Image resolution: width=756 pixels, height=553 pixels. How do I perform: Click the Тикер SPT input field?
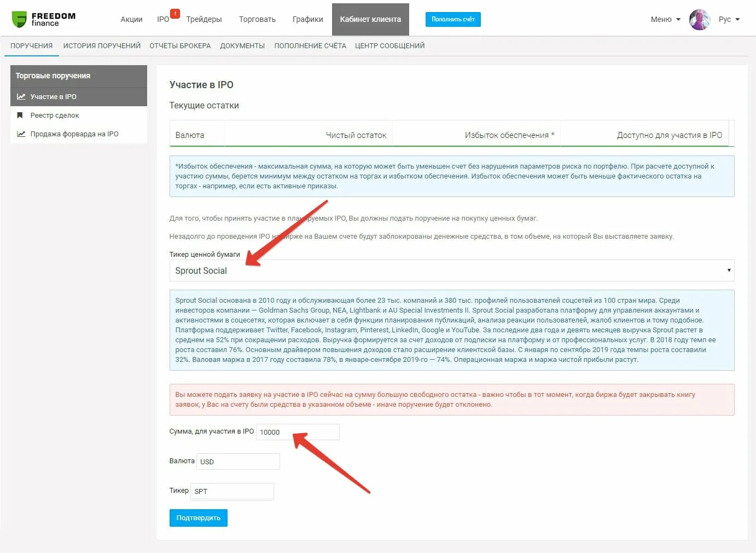[x=232, y=491]
